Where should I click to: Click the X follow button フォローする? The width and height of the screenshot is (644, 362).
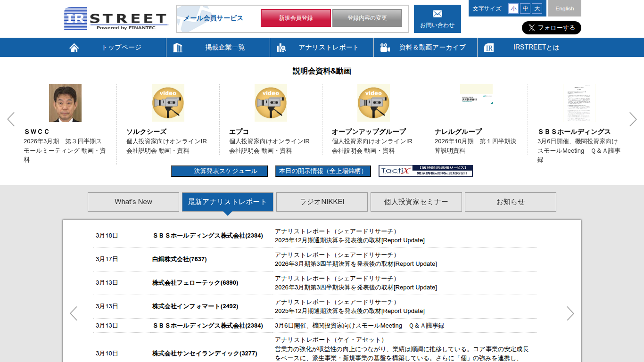(x=552, y=28)
